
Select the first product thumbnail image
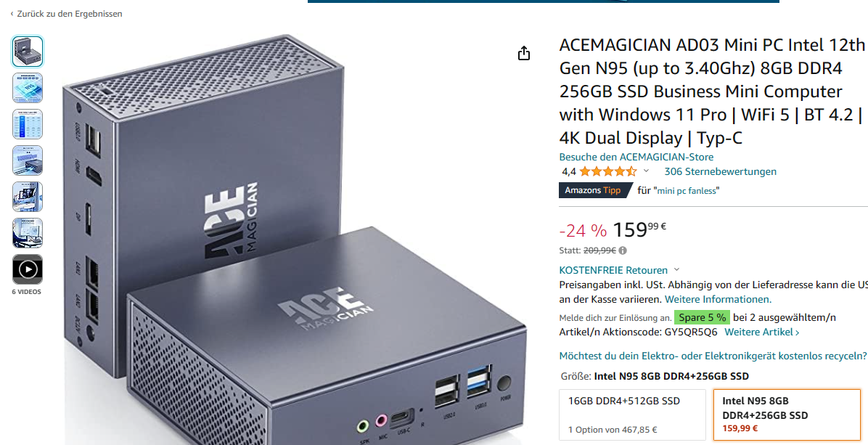pos(28,52)
